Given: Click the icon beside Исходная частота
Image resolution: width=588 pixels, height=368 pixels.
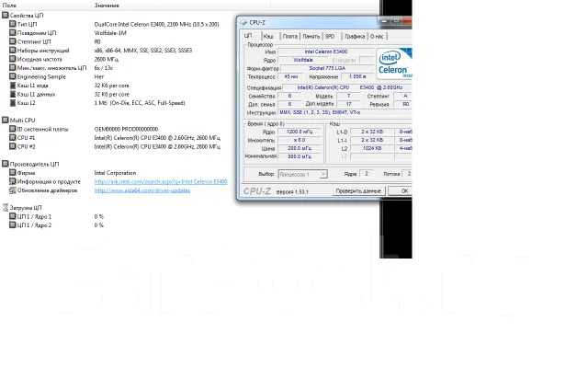Looking at the screenshot, I should [12, 59].
